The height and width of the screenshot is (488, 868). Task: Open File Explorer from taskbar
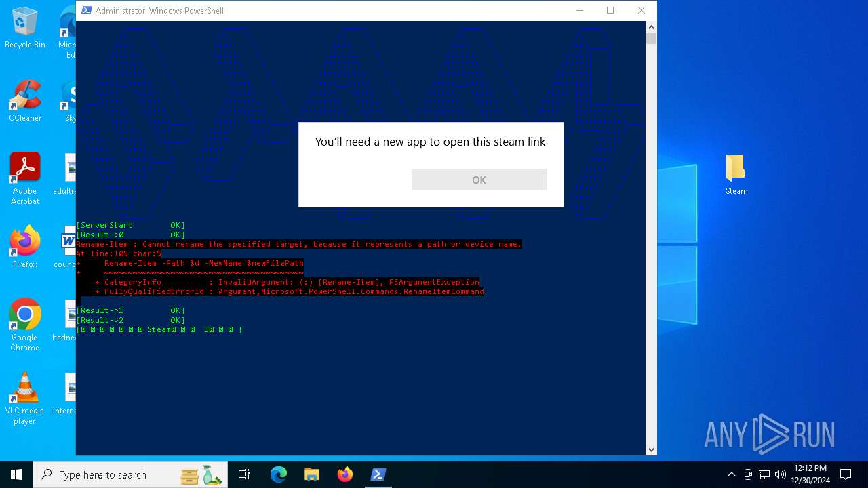tap(311, 474)
